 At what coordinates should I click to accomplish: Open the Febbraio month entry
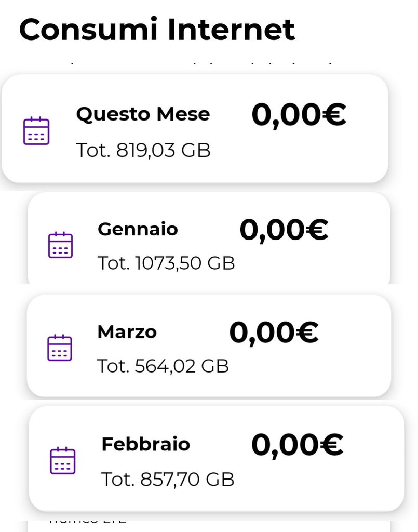point(146,445)
